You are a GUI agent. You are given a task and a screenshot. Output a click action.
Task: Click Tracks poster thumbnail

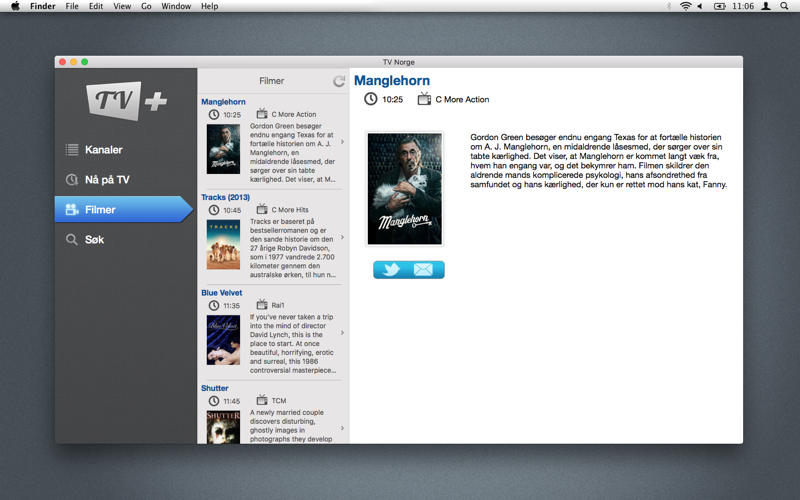tap(223, 244)
